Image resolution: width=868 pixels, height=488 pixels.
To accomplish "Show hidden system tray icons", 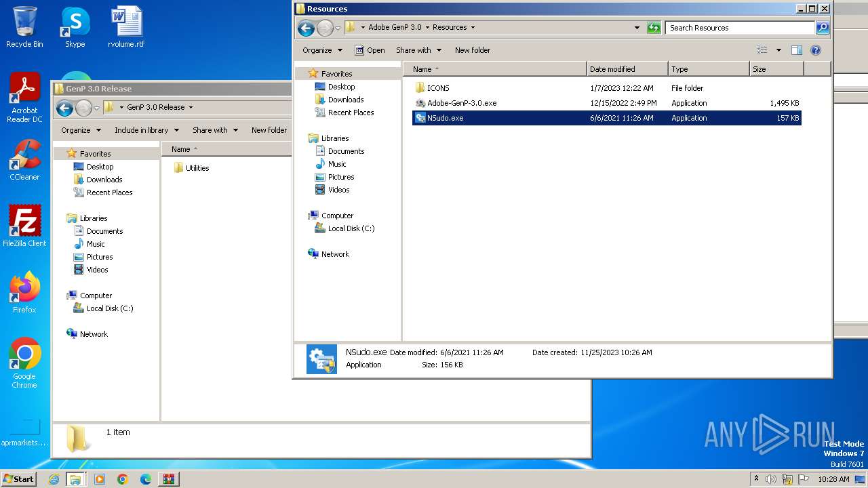I will [x=756, y=479].
